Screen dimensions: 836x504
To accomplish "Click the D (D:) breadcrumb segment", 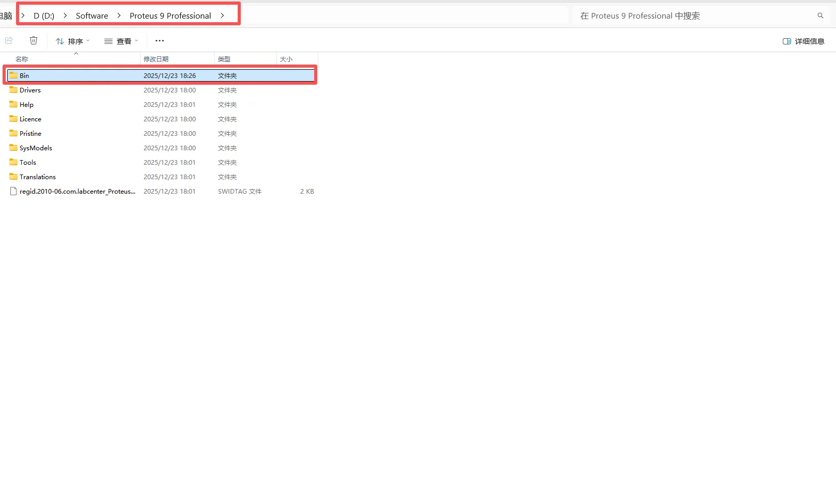I will pyautogui.click(x=44, y=16).
